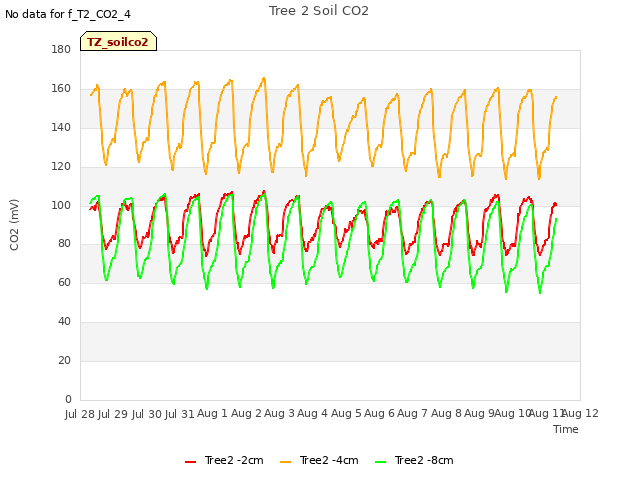The height and width of the screenshot is (480, 640).
Task: Click the x-axis label Jul 31
Action: pyautogui.click(x=180, y=414)
